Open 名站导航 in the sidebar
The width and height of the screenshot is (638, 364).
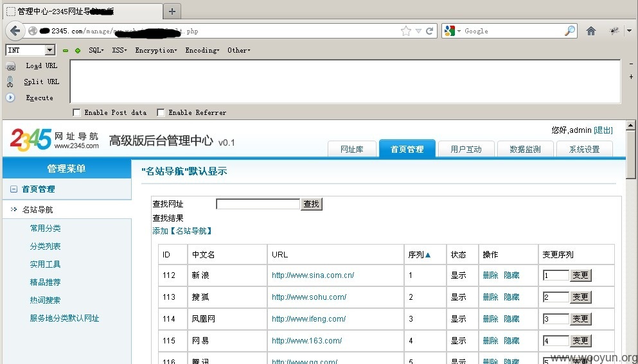coord(37,210)
